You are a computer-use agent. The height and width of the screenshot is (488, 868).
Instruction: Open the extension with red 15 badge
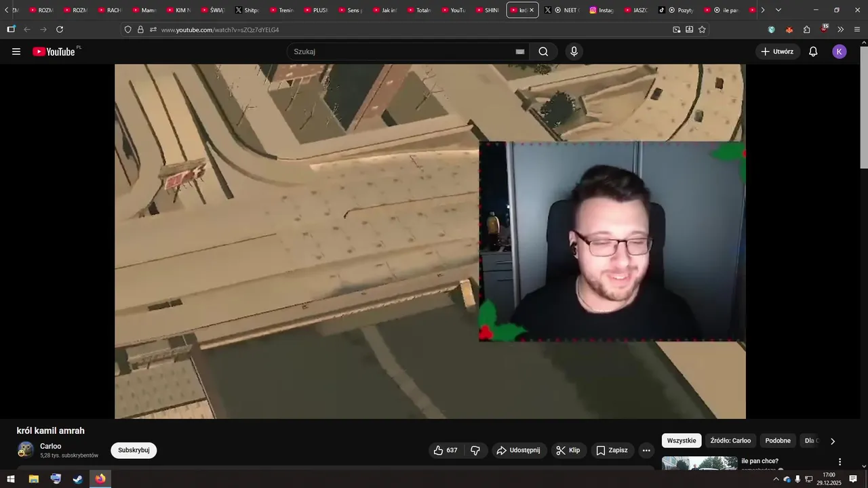[x=824, y=29]
